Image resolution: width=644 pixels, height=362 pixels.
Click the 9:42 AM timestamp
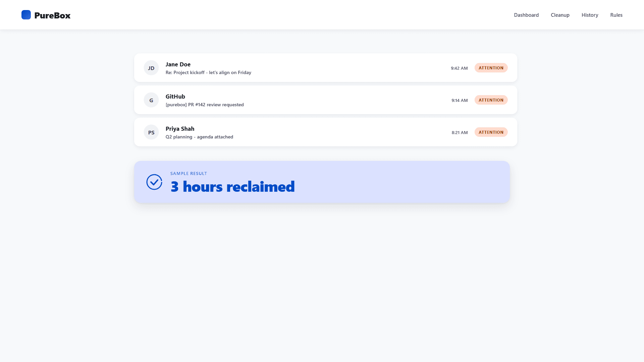coord(459,68)
